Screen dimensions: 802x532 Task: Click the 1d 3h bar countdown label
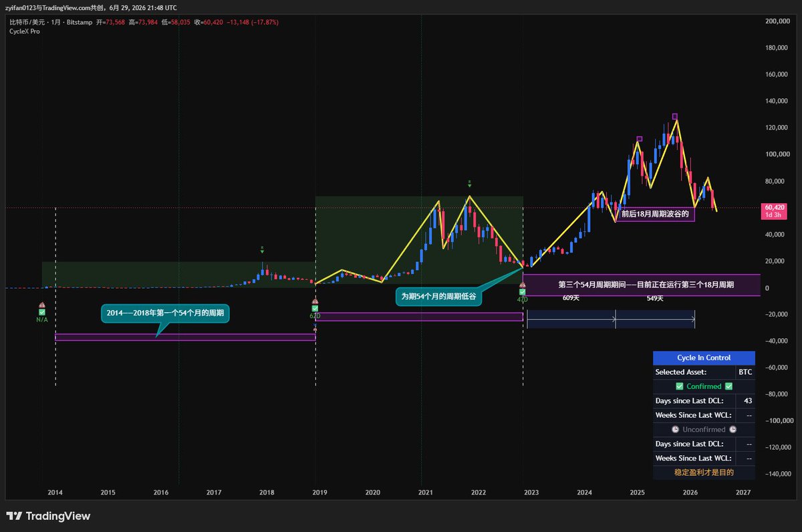[773, 215]
